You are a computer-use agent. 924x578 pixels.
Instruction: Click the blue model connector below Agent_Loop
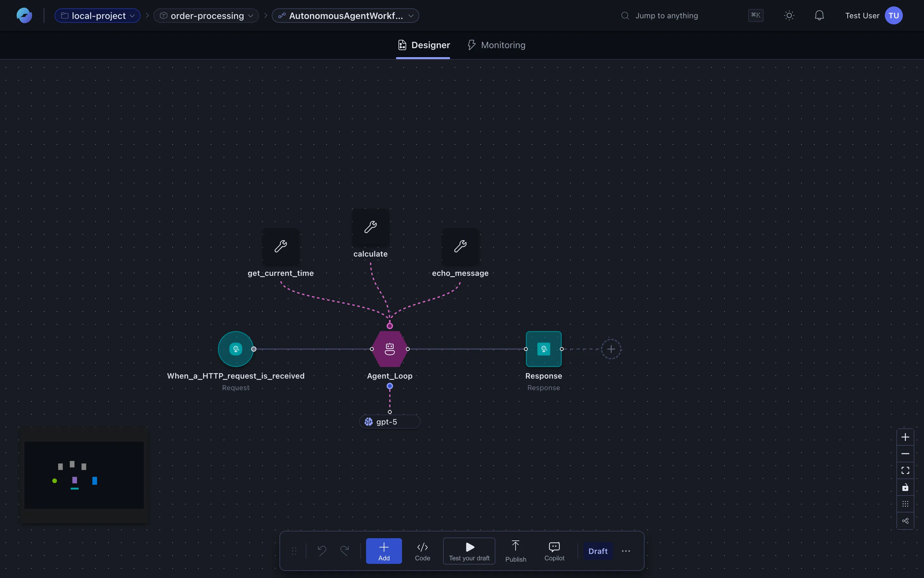coord(389,386)
